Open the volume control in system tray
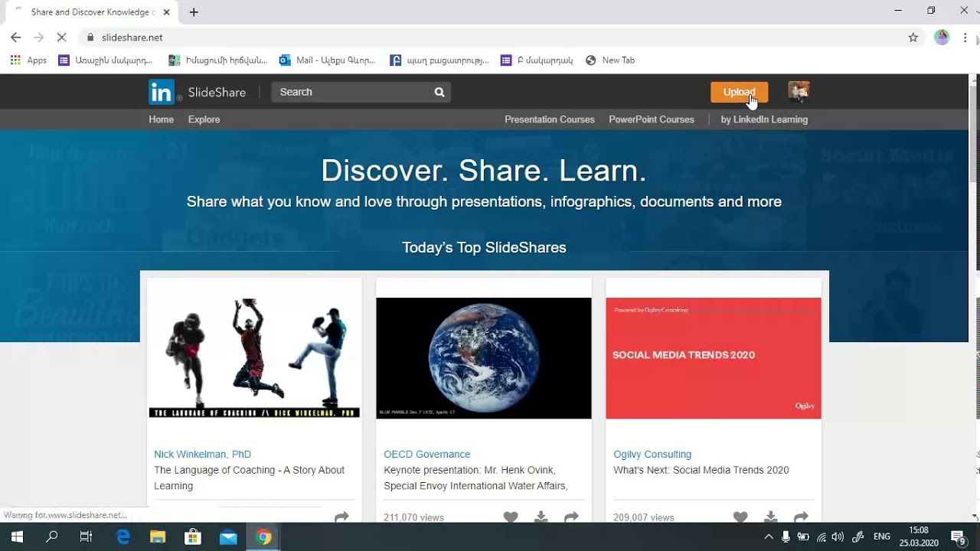980x551 pixels. [838, 537]
